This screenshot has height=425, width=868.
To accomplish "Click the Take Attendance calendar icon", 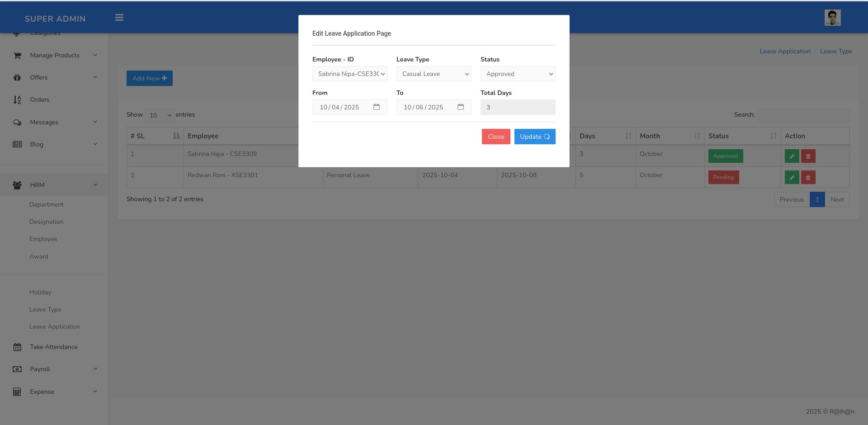I will 17,347.
